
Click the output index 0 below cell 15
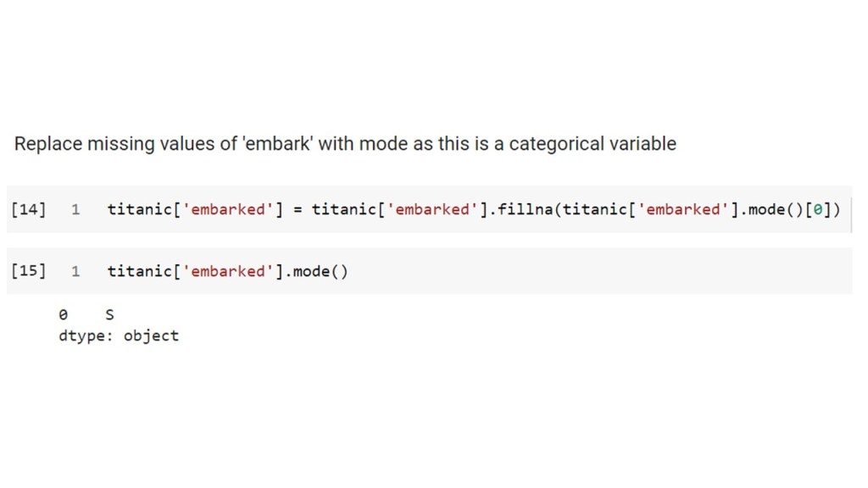pyautogui.click(x=62, y=315)
